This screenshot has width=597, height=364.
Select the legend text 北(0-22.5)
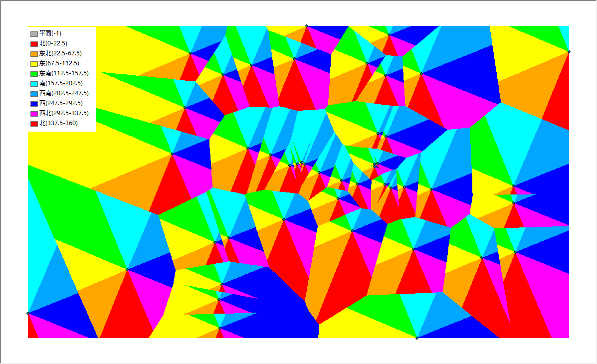(x=53, y=43)
